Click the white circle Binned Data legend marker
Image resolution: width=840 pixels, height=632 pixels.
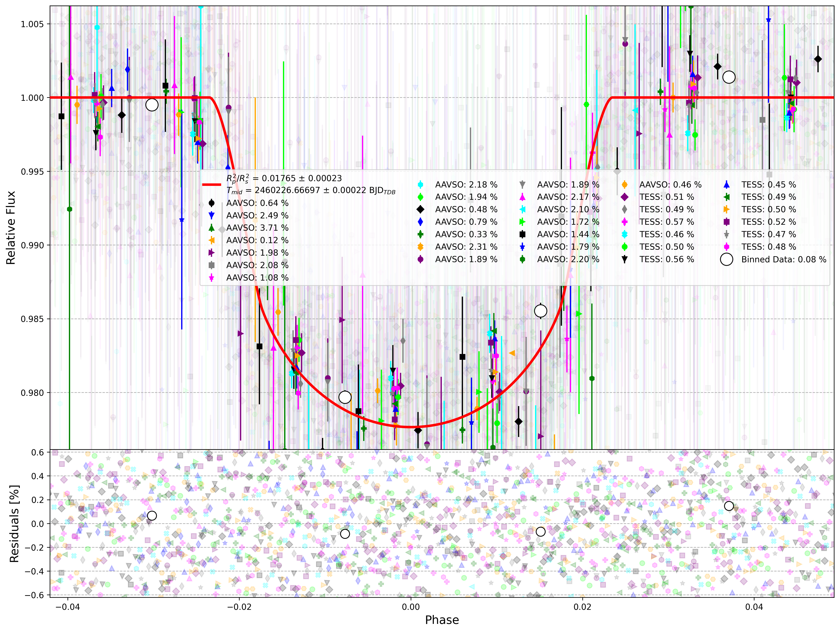[x=727, y=259]
